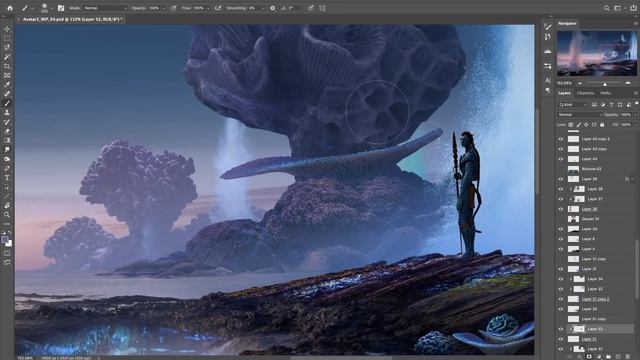The height and width of the screenshot is (360, 640).
Task: Select the Layers tab
Action: (x=564, y=93)
